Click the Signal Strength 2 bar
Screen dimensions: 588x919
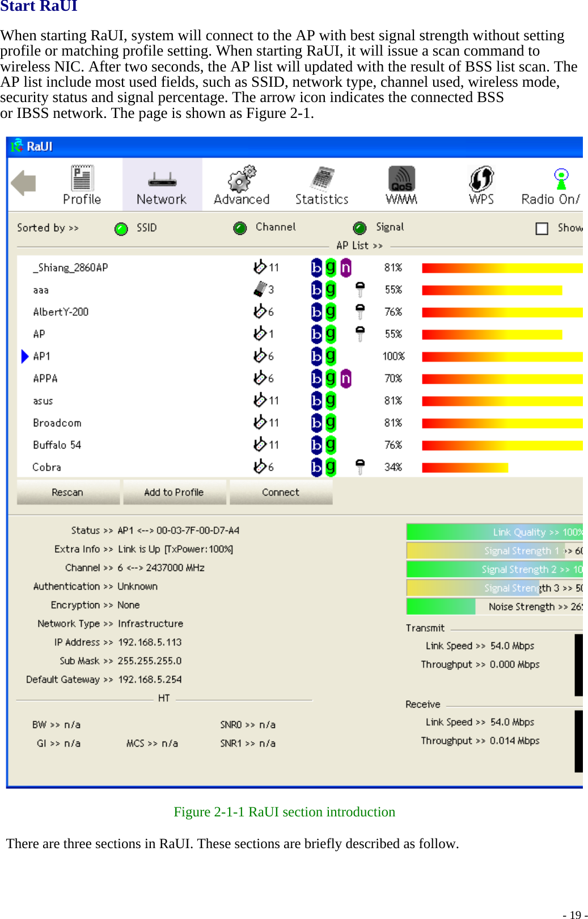click(x=494, y=569)
